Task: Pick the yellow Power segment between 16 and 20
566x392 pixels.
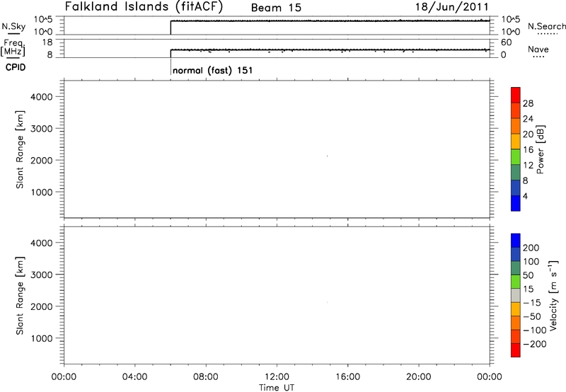Action: (516, 142)
